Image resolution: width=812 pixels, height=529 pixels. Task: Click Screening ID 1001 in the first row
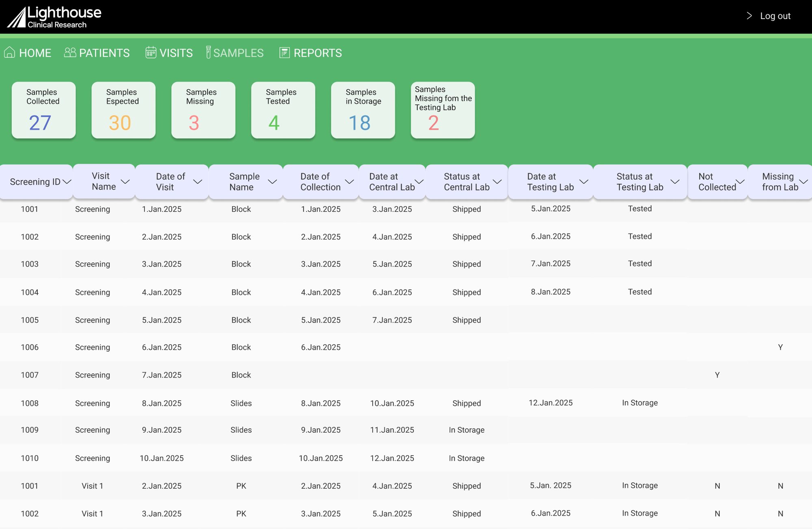pos(30,209)
